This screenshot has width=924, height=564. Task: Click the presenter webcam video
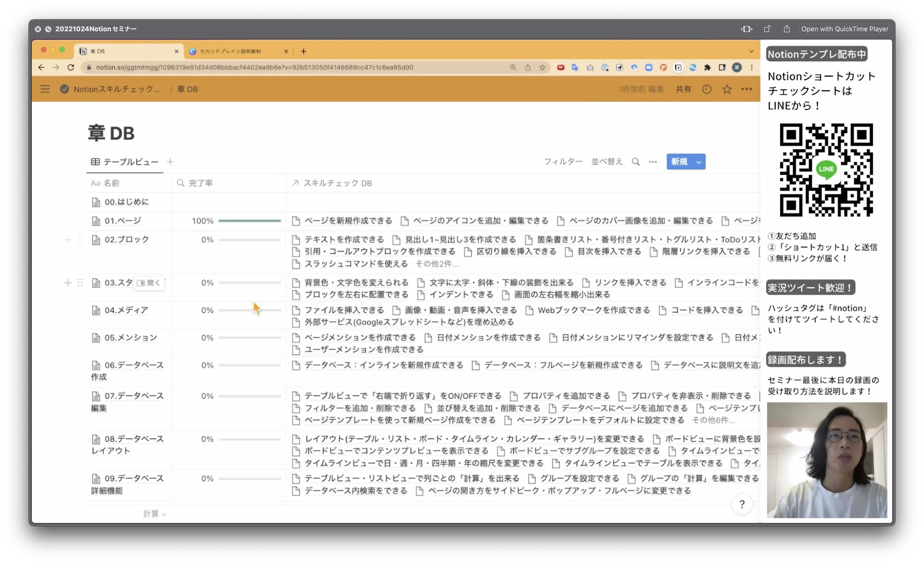[827, 460]
